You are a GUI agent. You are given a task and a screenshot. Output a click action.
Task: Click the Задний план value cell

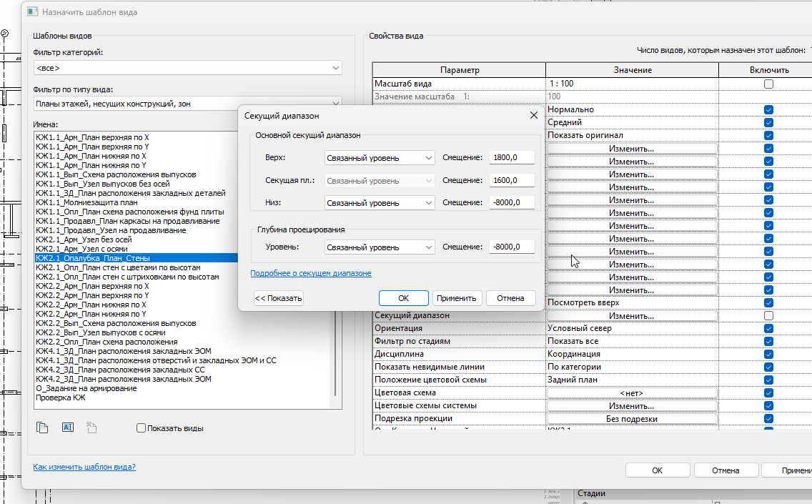point(632,380)
